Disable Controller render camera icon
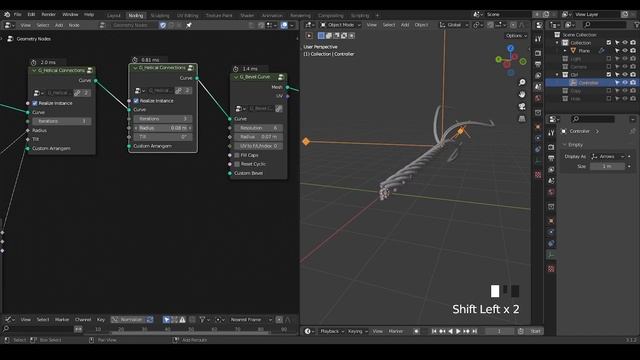The image size is (640, 360). tap(633, 83)
